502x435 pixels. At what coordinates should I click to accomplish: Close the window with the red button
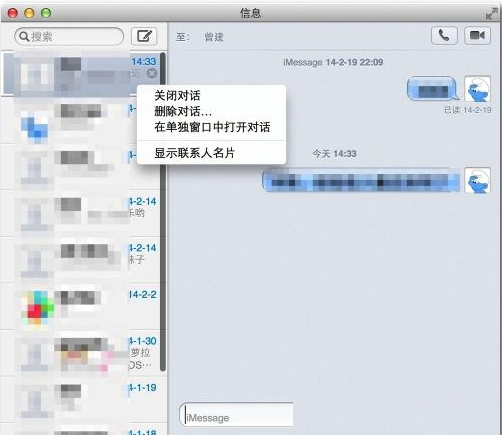13,13
